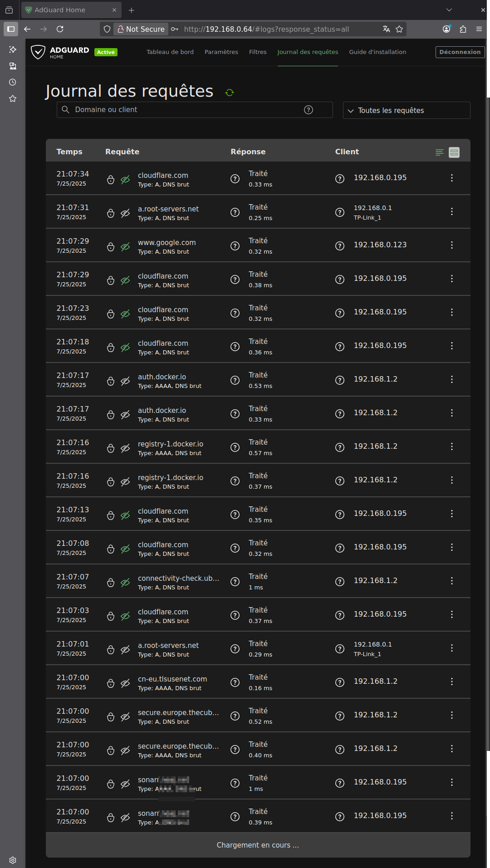Go to the Tableau de bord tab
This screenshot has width=490, height=868.
coord(170,52)
